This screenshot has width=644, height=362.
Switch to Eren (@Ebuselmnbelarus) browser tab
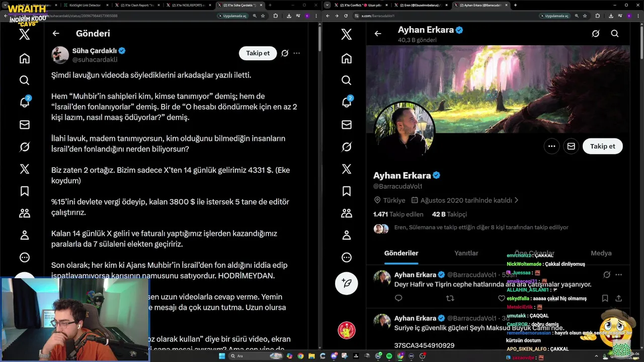click(421, 5)
